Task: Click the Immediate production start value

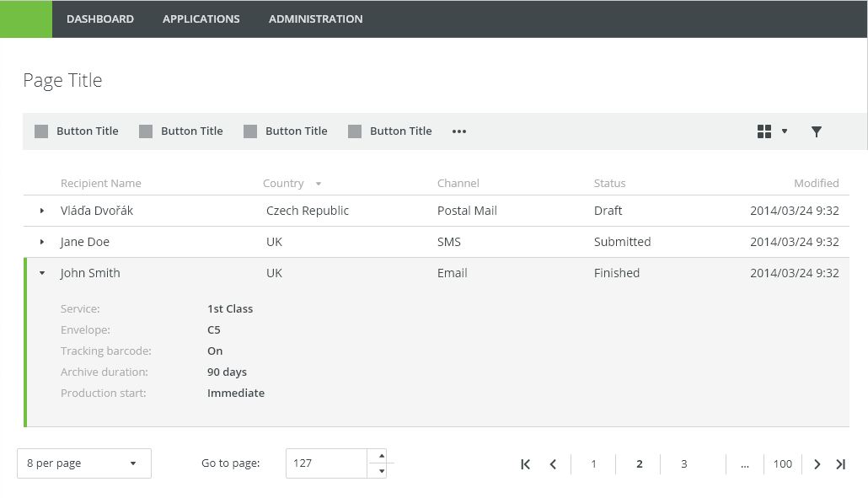Action: click(x=236, y=393)
